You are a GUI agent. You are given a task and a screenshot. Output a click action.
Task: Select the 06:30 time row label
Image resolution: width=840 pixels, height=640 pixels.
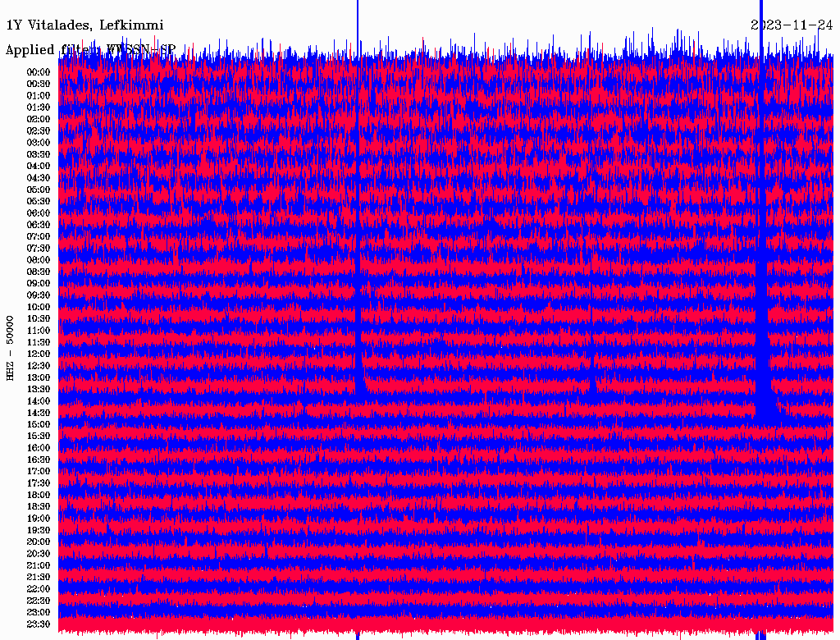[x=39, y=225]
